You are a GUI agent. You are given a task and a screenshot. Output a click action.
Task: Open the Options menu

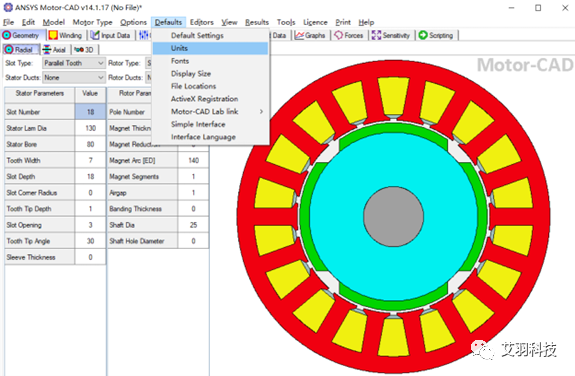point(133,22)
